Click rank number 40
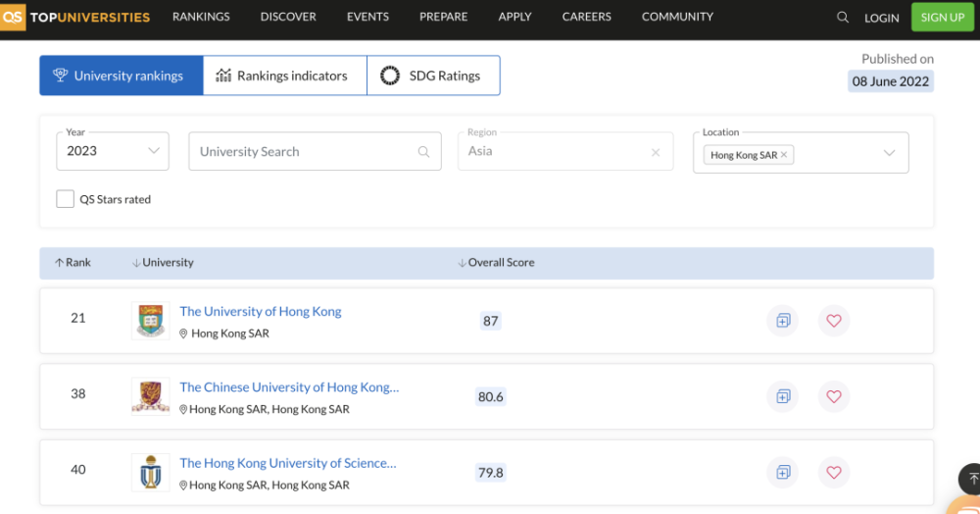 [x=78, y=469]
